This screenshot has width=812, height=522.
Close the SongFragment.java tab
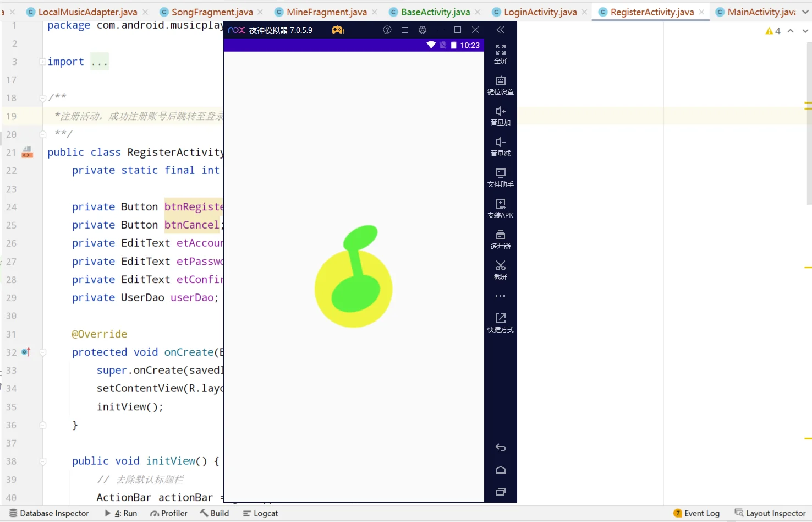pos(260,12)
